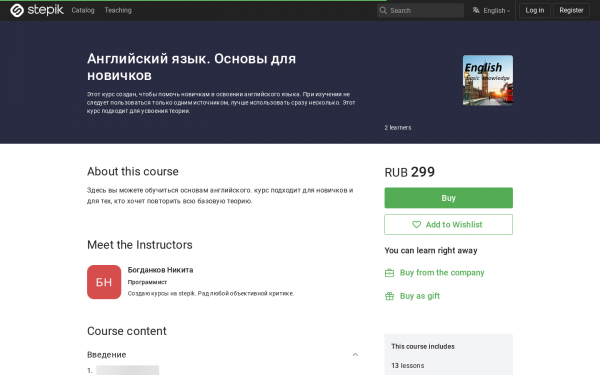Open Buy from the company link
The image size is (600, 375).
point(442,273)
